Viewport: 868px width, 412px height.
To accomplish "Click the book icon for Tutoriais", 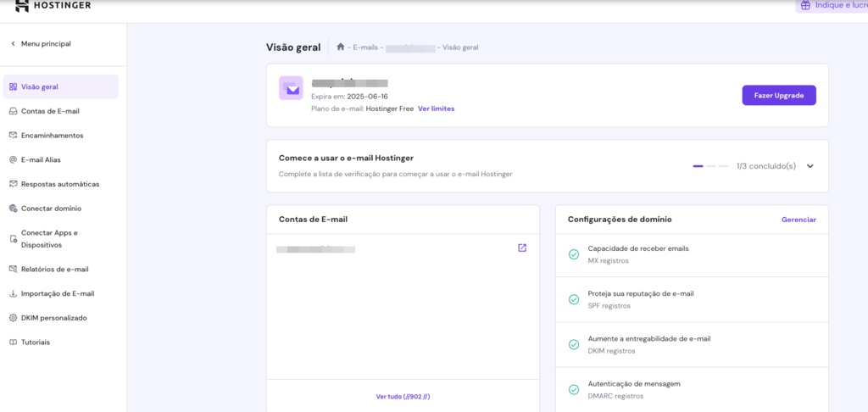I will [14, 342].
